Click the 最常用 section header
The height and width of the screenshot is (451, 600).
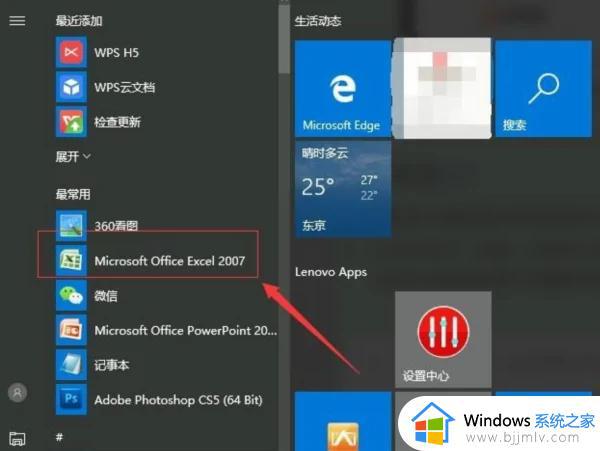click(x=73, y=194)
